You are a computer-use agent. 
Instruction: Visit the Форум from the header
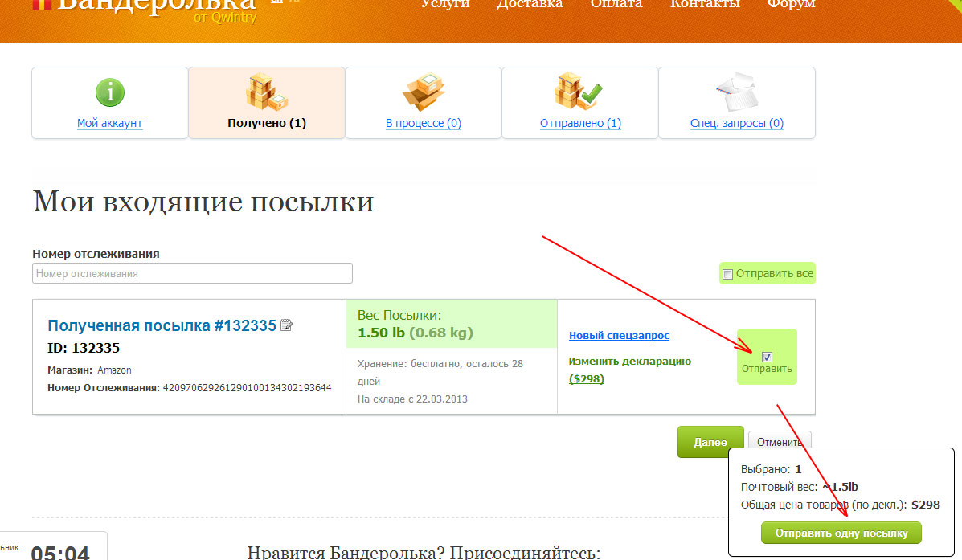tap(791, 4)
